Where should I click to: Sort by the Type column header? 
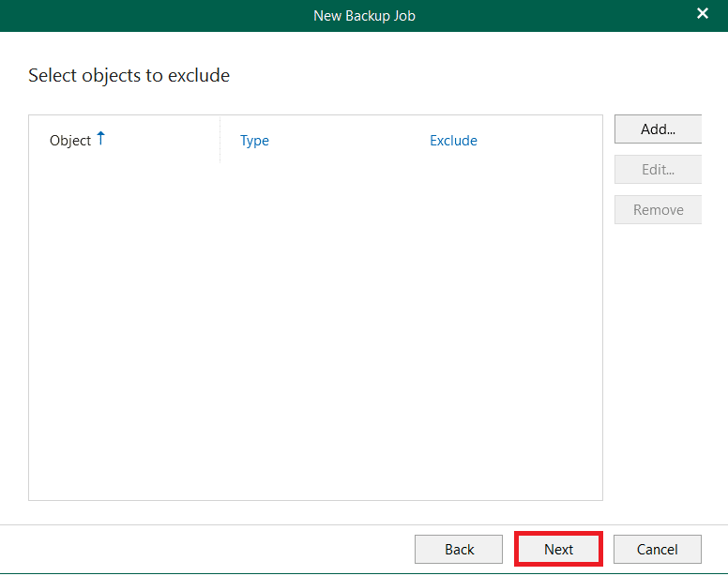pos(254,141)
